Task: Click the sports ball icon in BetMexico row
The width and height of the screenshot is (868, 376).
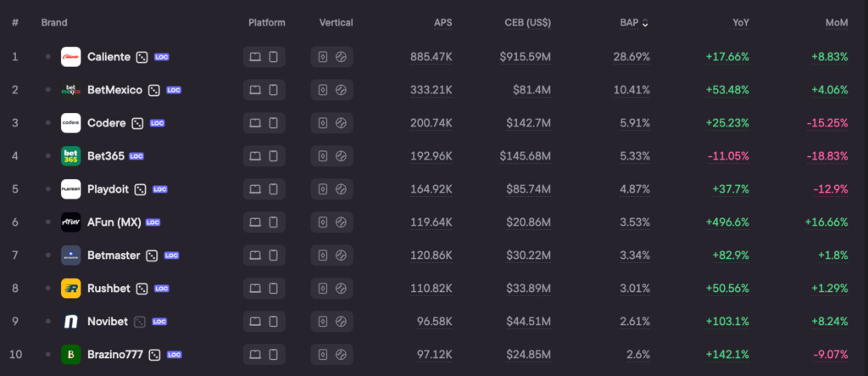Action: [341, 90]
